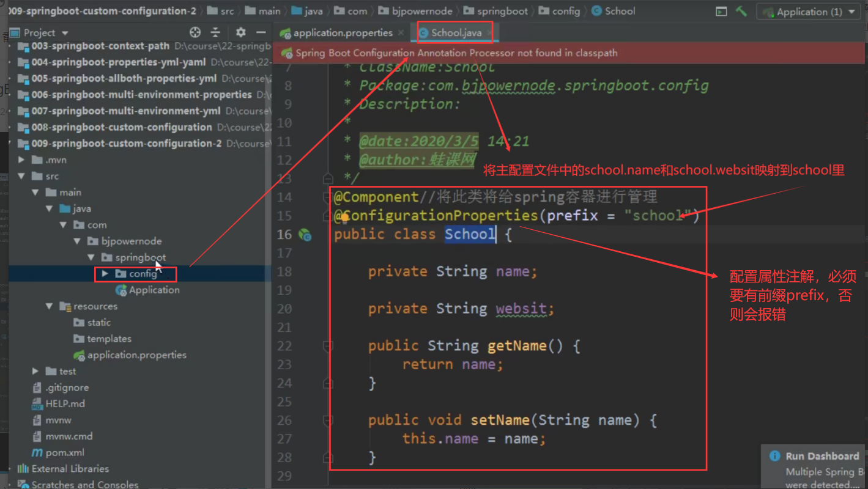Click the intention bulb on line 15
The width and height of the screenshot is (868, 489).
[344, 216]
